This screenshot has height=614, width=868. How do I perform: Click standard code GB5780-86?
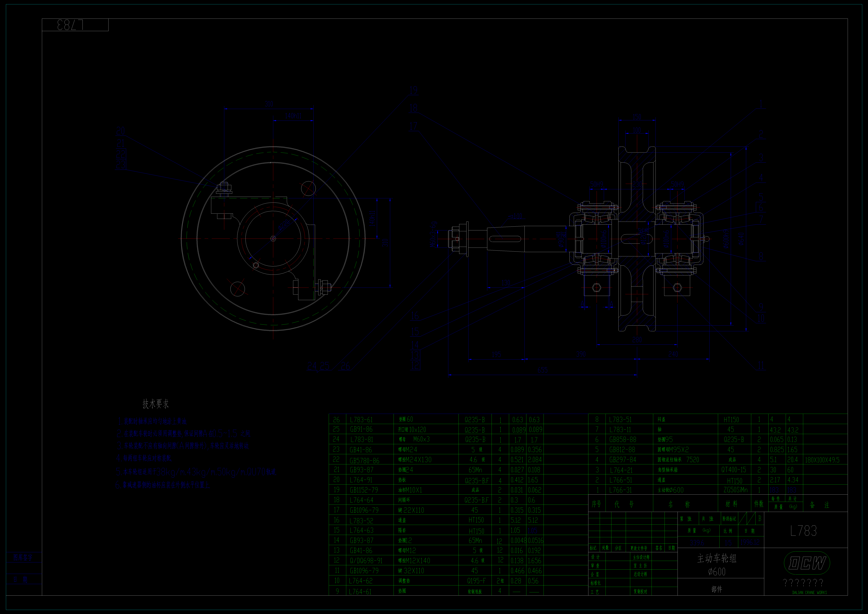364,460
